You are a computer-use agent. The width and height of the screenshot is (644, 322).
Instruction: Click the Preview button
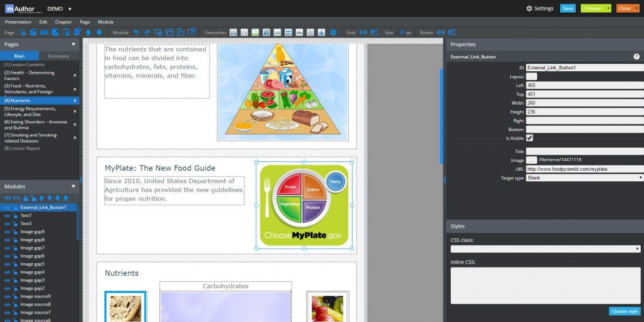pyautogui.click(x=593, y=8)
